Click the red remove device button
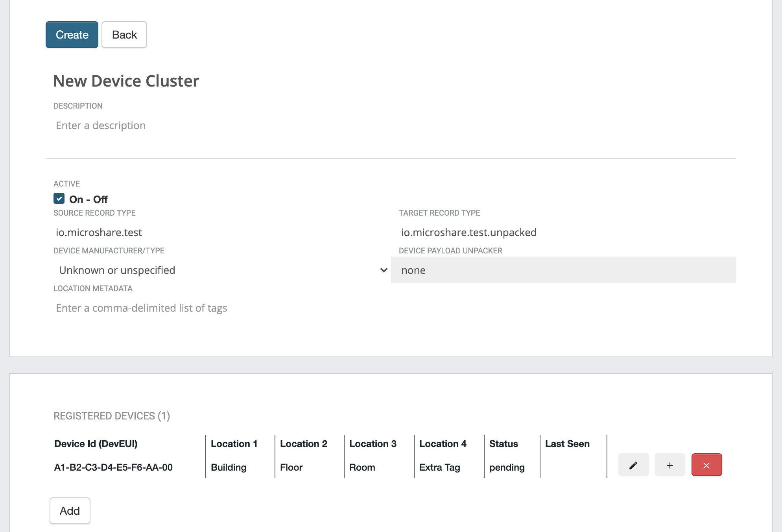Image resolution: width=782 pixels, height=532 pixels. click(706, 465)
